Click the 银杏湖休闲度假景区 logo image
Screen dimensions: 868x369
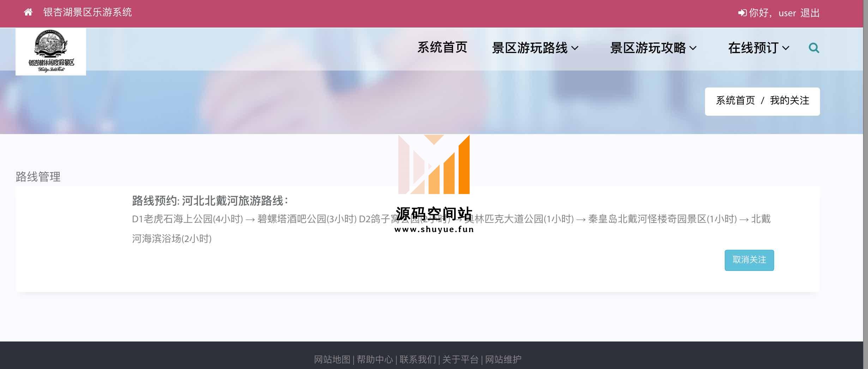click(x=51, y=52)
